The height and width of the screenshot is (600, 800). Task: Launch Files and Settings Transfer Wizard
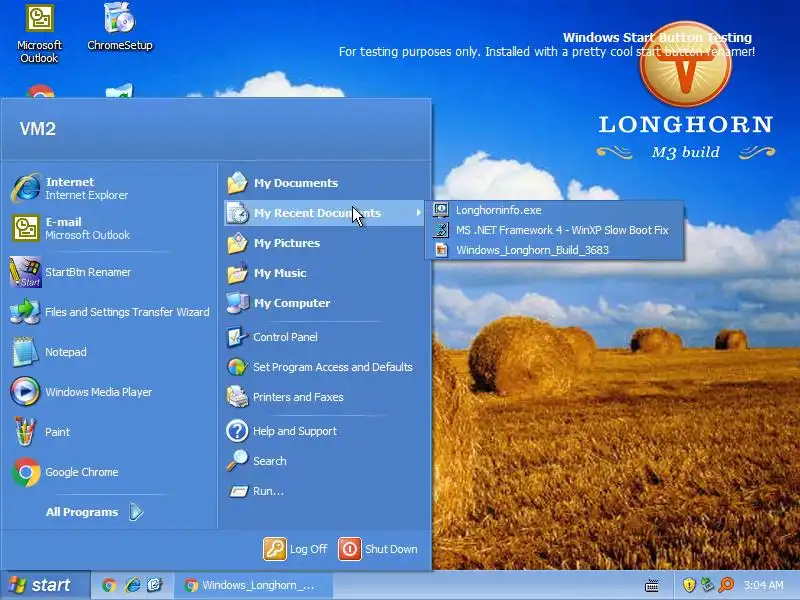pyautogui.click(x=110, y=312)
